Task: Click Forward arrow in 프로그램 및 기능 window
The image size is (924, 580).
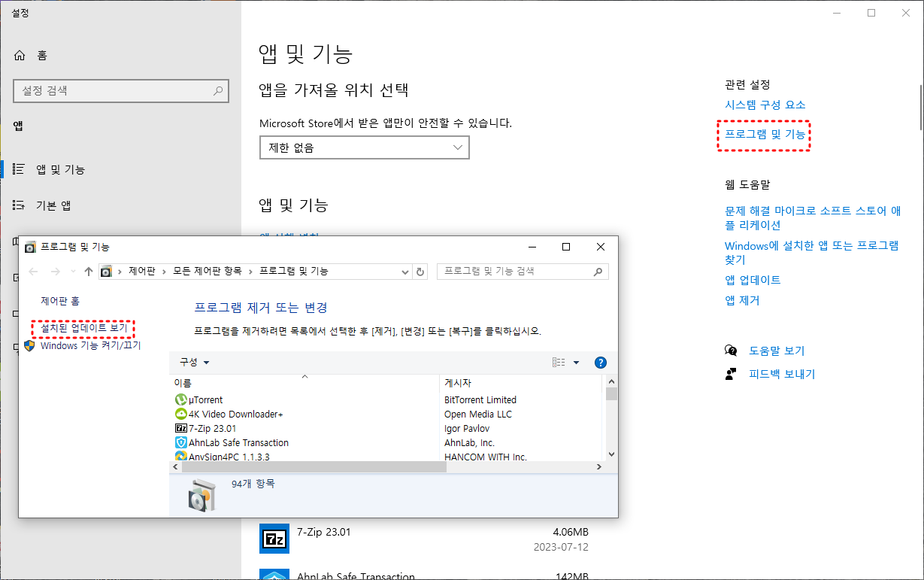Action: [55, 272]
